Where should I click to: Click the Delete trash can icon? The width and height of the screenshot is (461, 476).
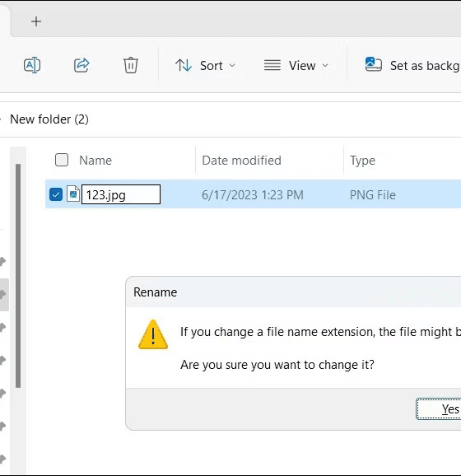coord(131,65)
